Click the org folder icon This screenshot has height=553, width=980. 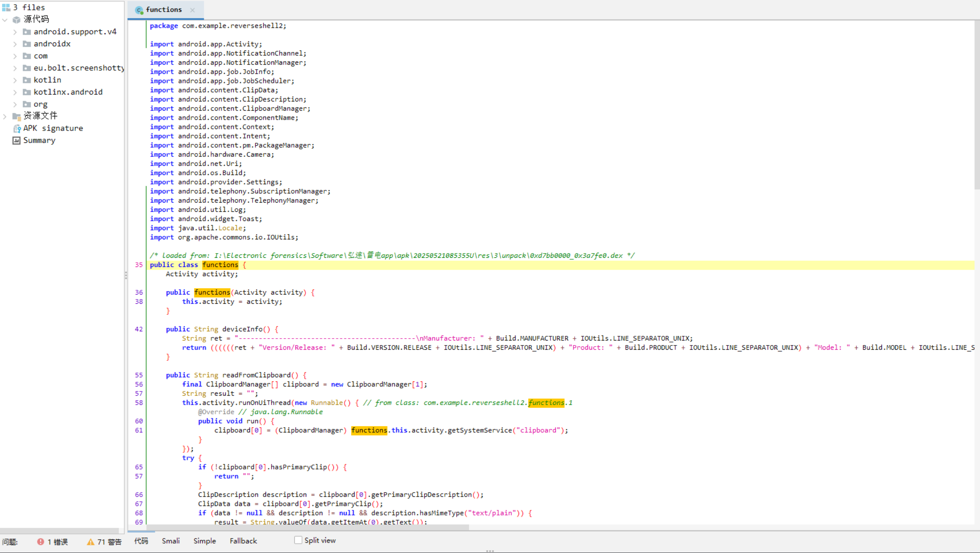click(26, 104)
